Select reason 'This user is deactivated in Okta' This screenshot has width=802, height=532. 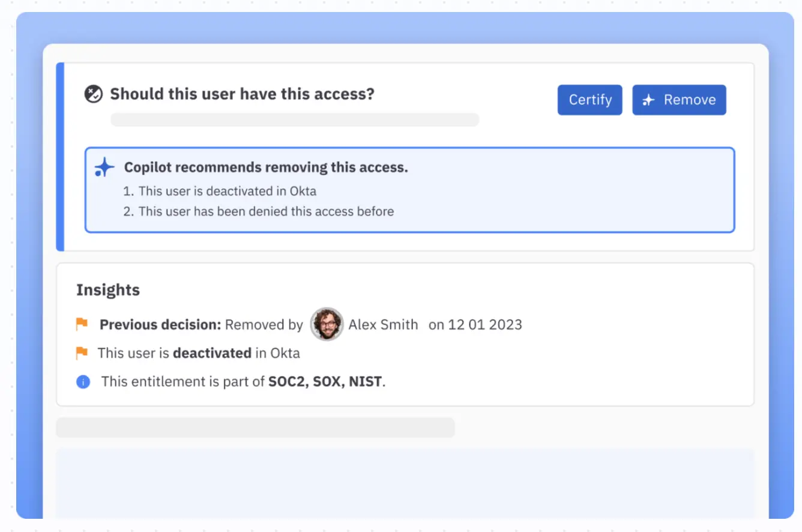tap(227, 192)
